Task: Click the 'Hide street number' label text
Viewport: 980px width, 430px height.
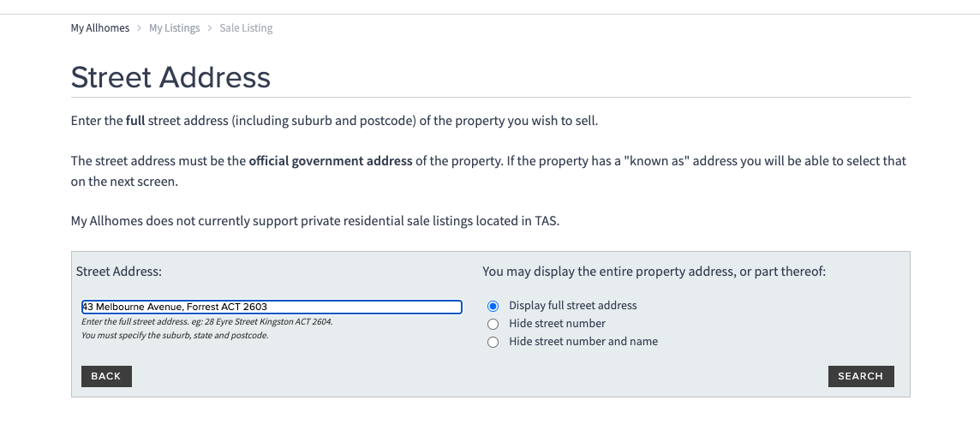Action: point(557,324)
